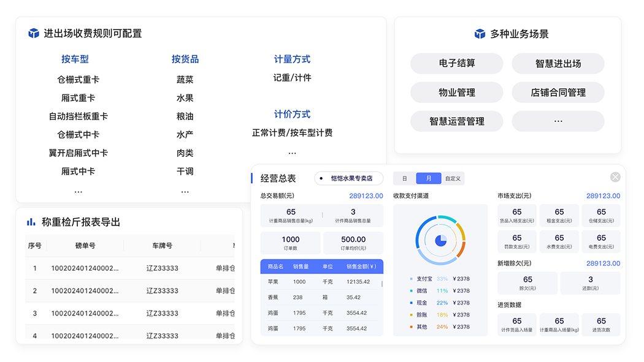Select the 按车型 category heading

(75, 59)
